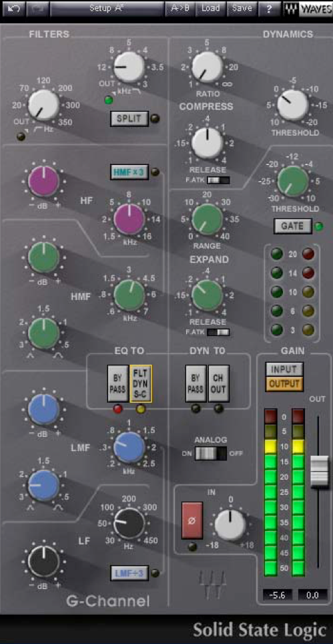
Task: Click the right level meter bar
Action: (x=298, y=492)
